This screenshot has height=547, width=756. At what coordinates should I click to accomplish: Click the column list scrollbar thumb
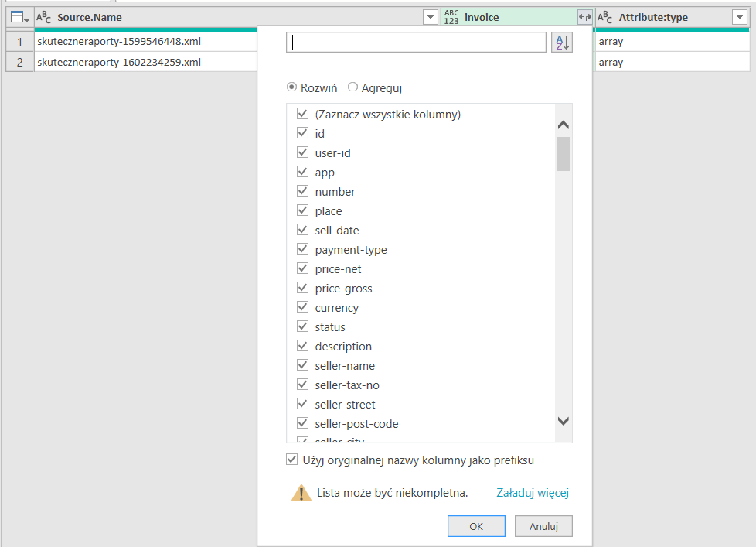pos(564,153)
